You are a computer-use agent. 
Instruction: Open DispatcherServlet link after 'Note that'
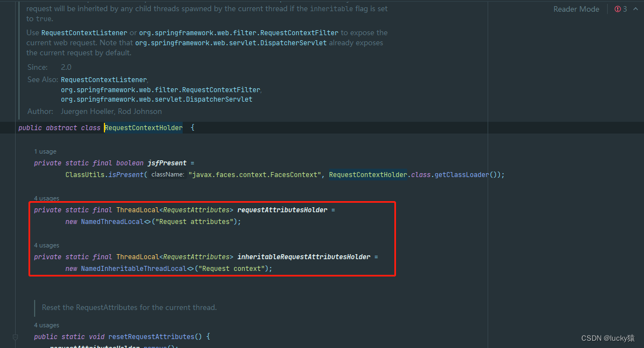click(231, 42)
